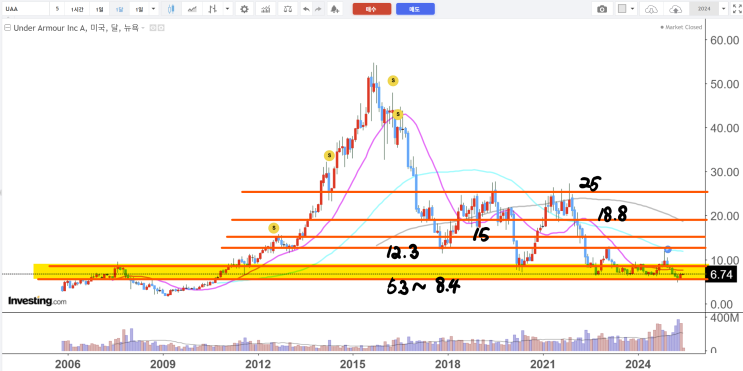Redo the chart action
This screenshot has width=743, height=371.
tap(318, 9)
